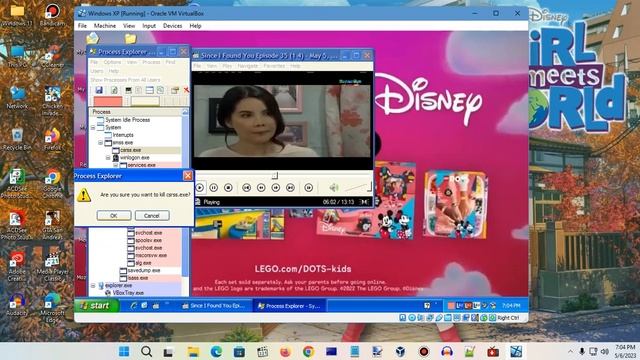Open Bandicam record icon in taskbar

coord(424,351)
